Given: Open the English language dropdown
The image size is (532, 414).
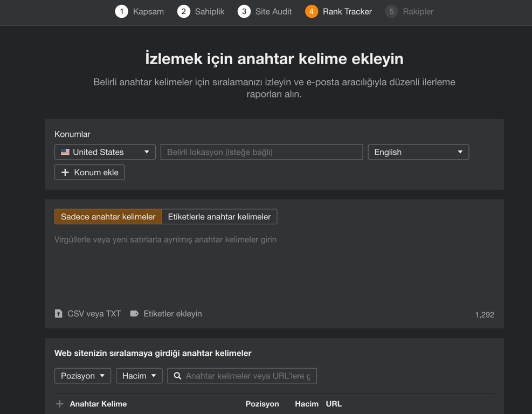Looking at the screenshot, I should pyautogui.click(x=418, y=151).
